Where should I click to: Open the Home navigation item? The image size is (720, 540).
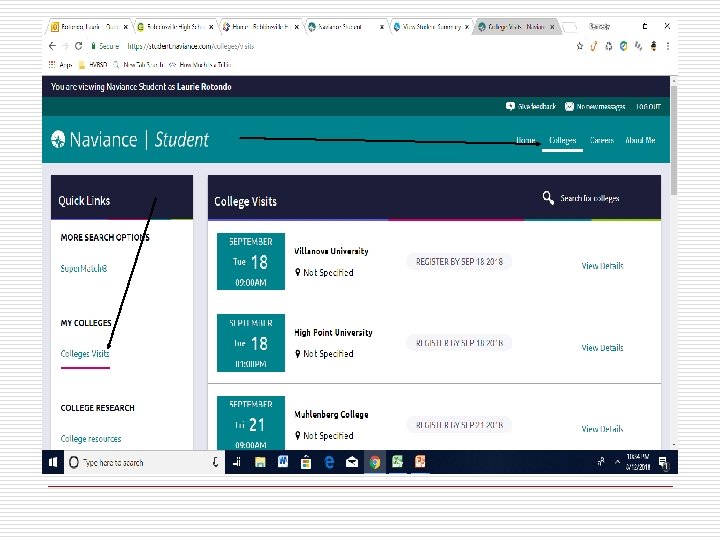click(526, 140)
